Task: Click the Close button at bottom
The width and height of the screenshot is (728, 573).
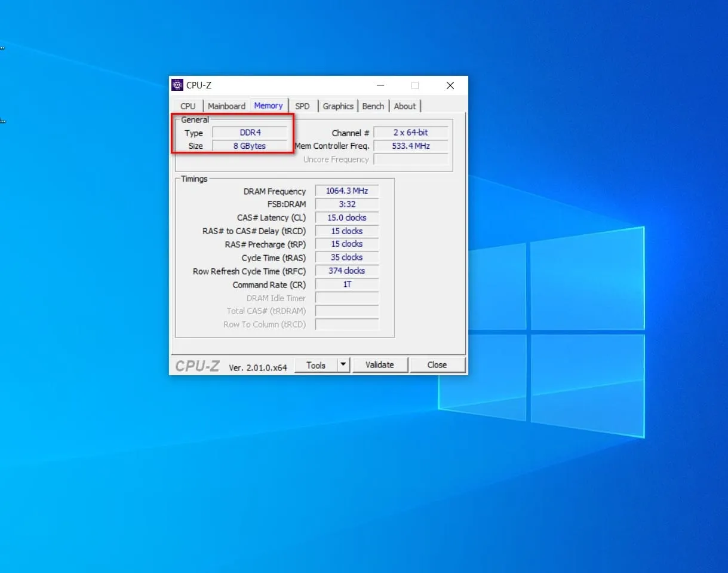Action: tap(437, 365)
